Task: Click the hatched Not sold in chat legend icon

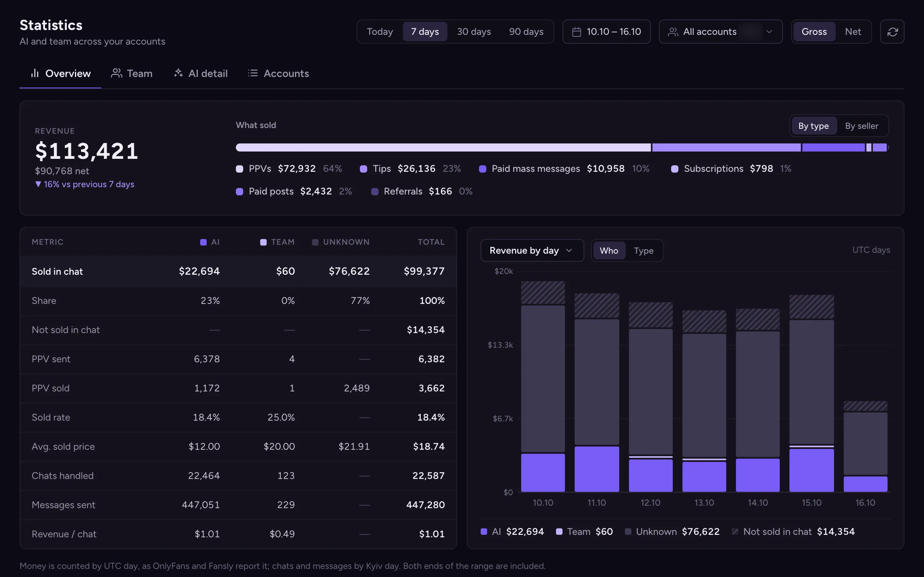Action: [735, 532]
